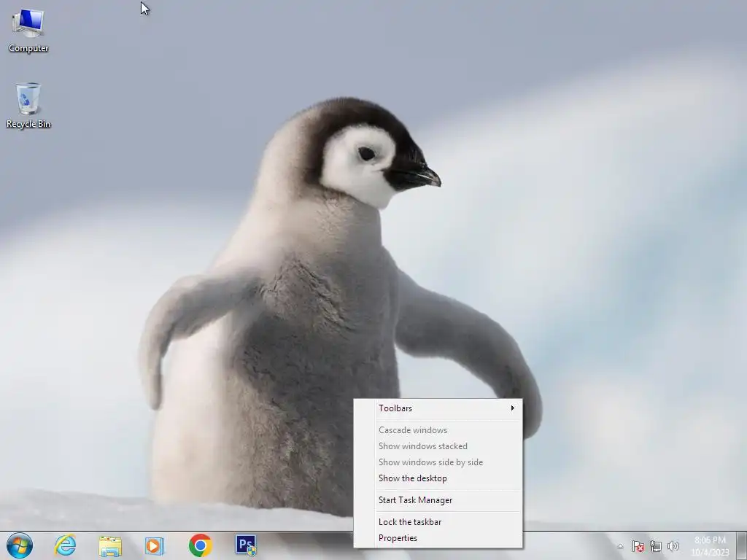Screen dimensions: 747x560
Task: Show hidden system tray icons arrow
Action: click(620, 546)
